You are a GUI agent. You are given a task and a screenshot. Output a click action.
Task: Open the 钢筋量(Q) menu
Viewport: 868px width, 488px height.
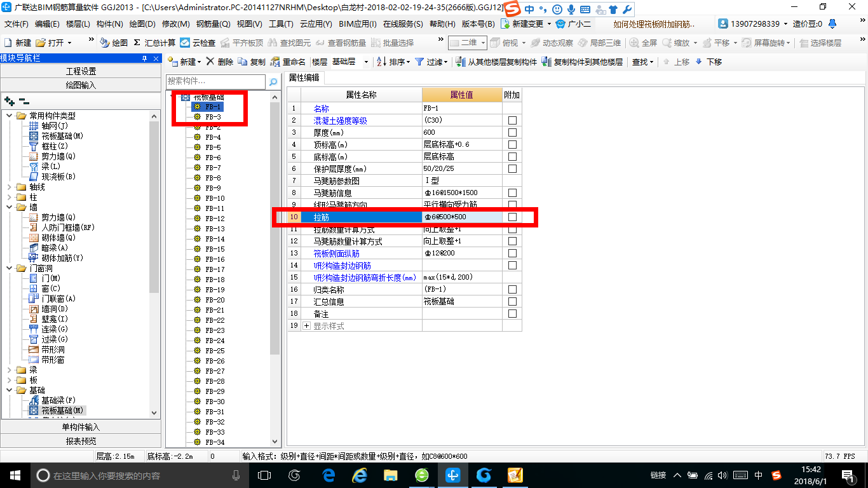click(213, 24)
